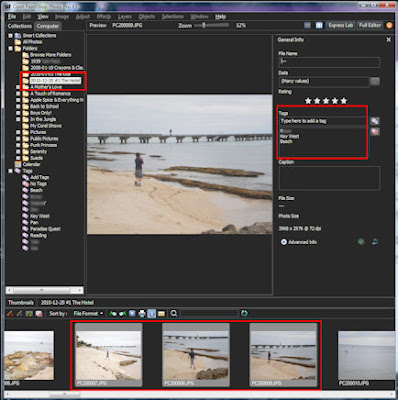Collapse the Tags tree node
398x400 pixels.
(x=10, y=171)
